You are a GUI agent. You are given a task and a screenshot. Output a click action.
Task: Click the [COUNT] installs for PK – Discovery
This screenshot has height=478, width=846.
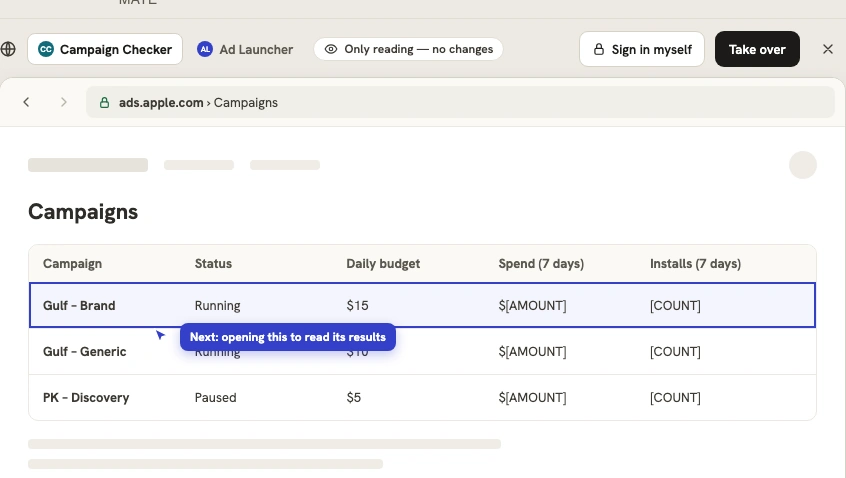[675, 398]
